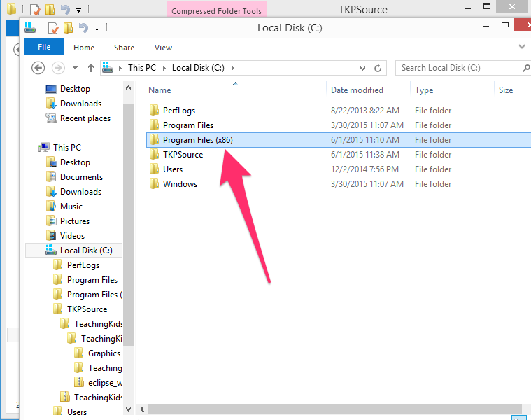Click the Properties icon in quick access toolbar
Viewport: 531px width, 420px height.
[53, 29]
